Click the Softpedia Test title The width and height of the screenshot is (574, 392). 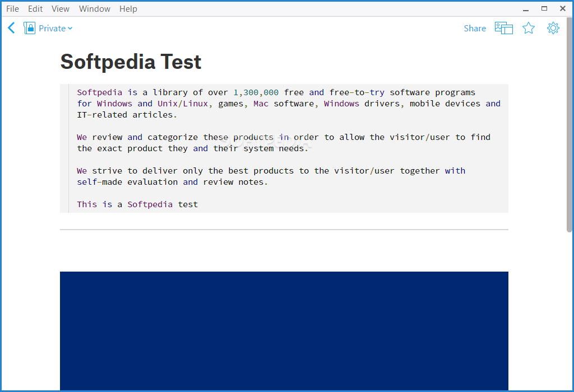tap(131, 62)
